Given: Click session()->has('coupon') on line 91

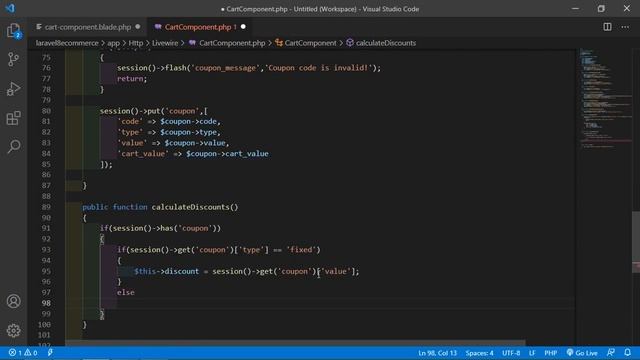Looking at the screenshot, I should point(164,228).
